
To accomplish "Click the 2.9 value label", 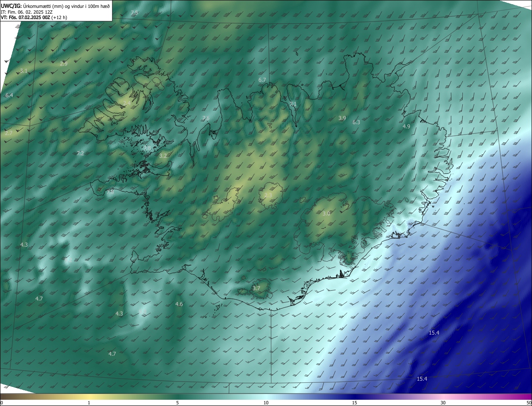I will tap(64, 64).
